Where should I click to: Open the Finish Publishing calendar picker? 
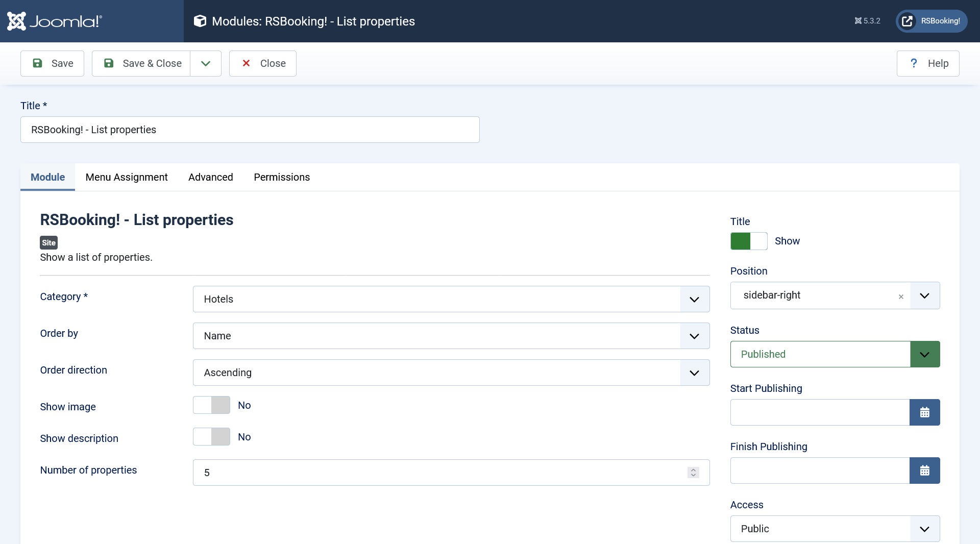925,471
